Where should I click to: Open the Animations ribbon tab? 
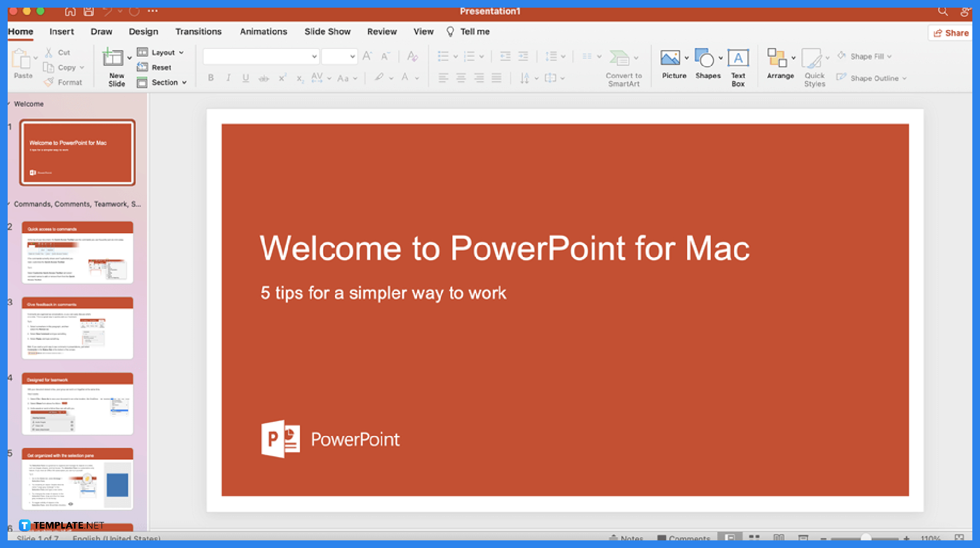tap(263, 31)
